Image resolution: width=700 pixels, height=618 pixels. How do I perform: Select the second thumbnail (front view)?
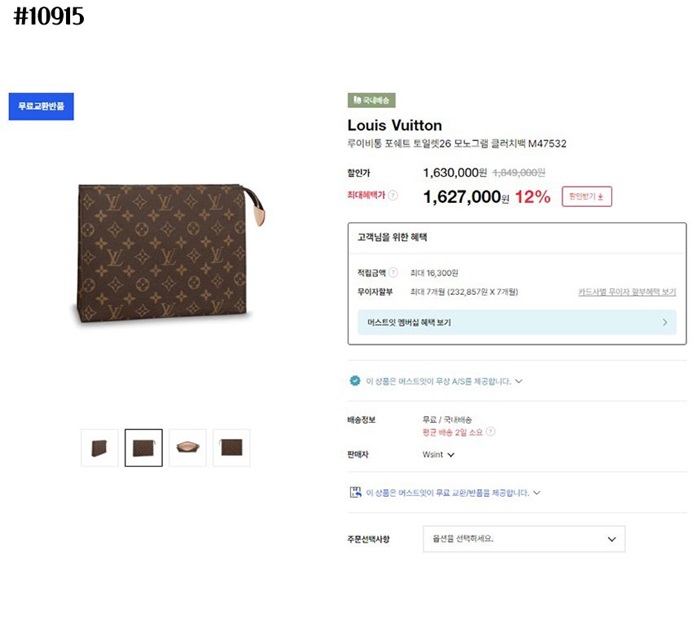pos(143,448)
